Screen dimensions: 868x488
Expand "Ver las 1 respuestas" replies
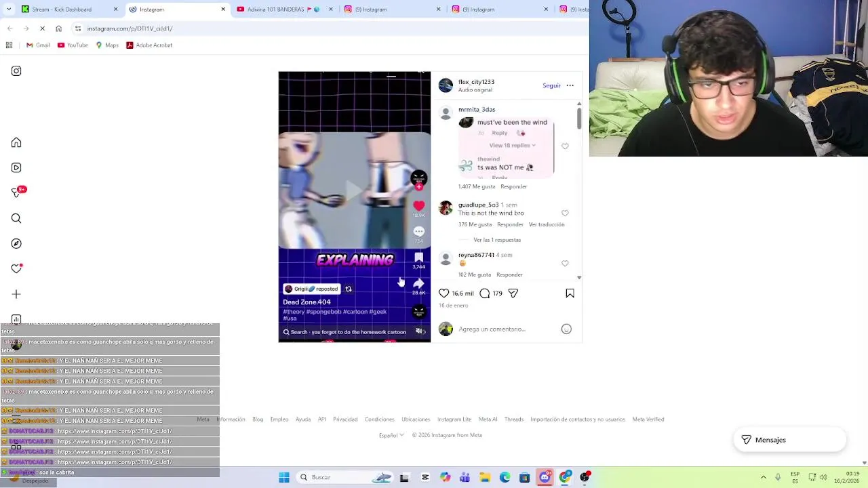pos(497,240)
